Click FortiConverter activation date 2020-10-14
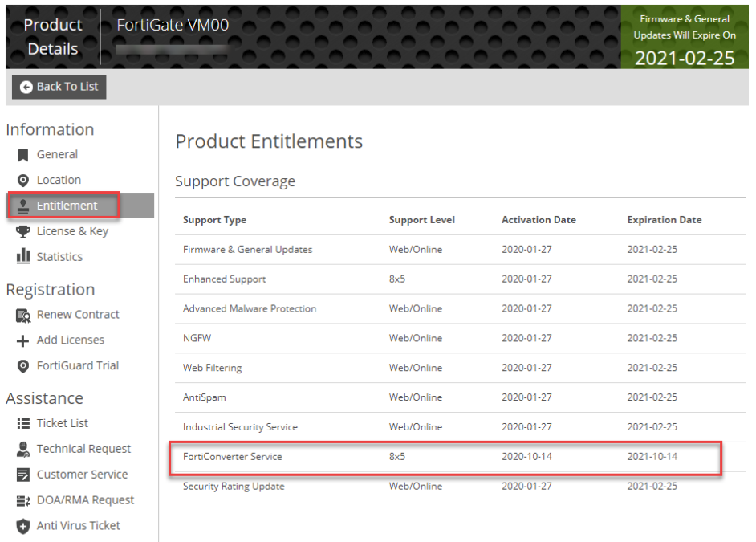The height and width of the screenshot is (542, 756). pyautogui.click(x=526, y=457)
